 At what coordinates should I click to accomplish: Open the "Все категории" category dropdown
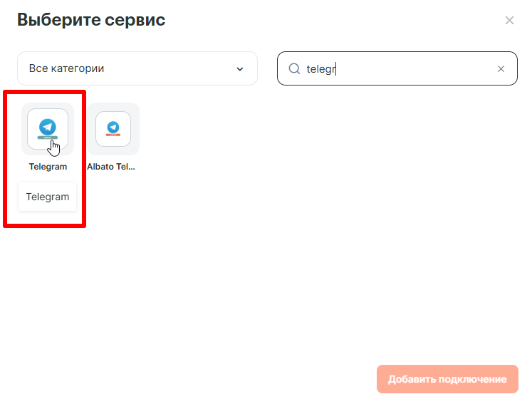coord(137,69)
